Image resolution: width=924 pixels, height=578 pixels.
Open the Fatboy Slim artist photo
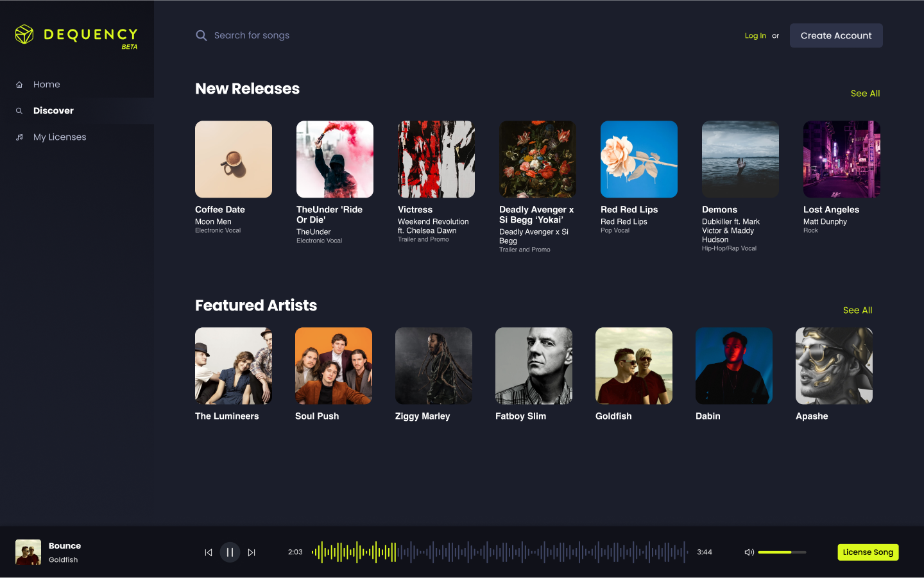pyautogui.click(x=534, y=366)
